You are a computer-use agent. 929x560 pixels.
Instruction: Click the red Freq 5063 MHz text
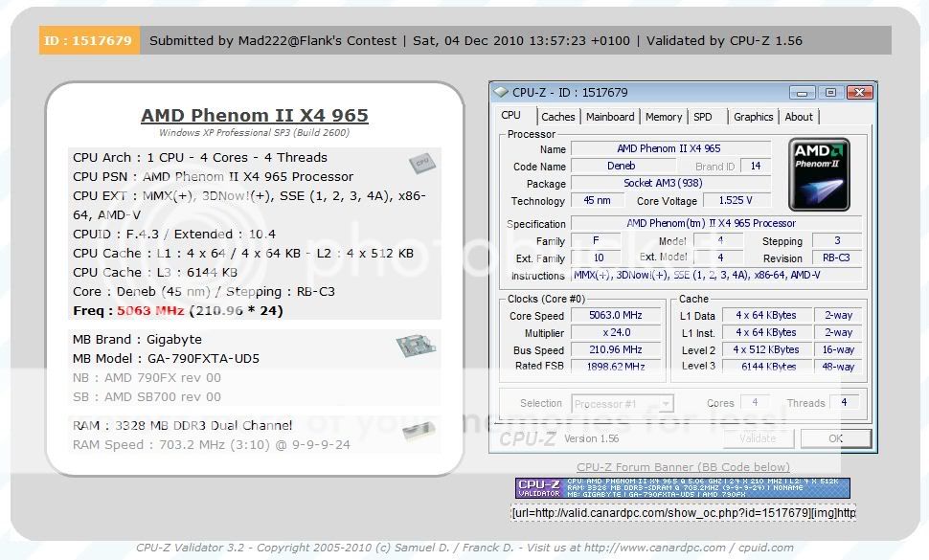(x=150, y=311)
